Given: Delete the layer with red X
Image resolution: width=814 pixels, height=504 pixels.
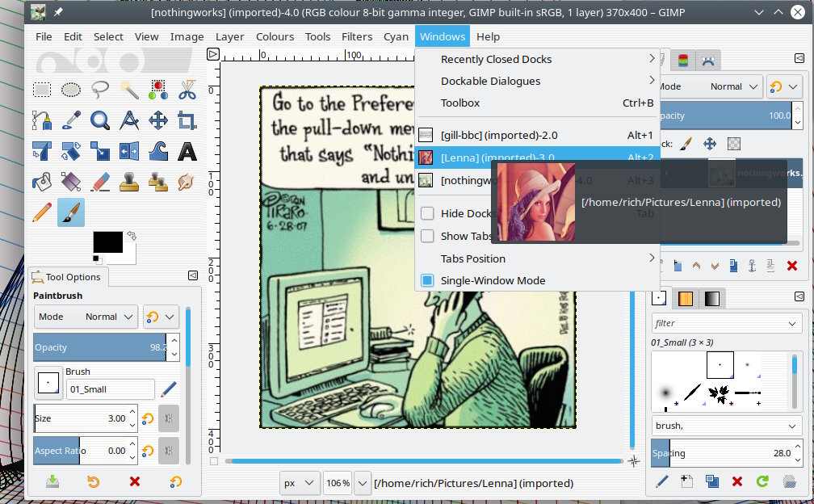Looking at the screenshot, I should click(x=791, y=266).
